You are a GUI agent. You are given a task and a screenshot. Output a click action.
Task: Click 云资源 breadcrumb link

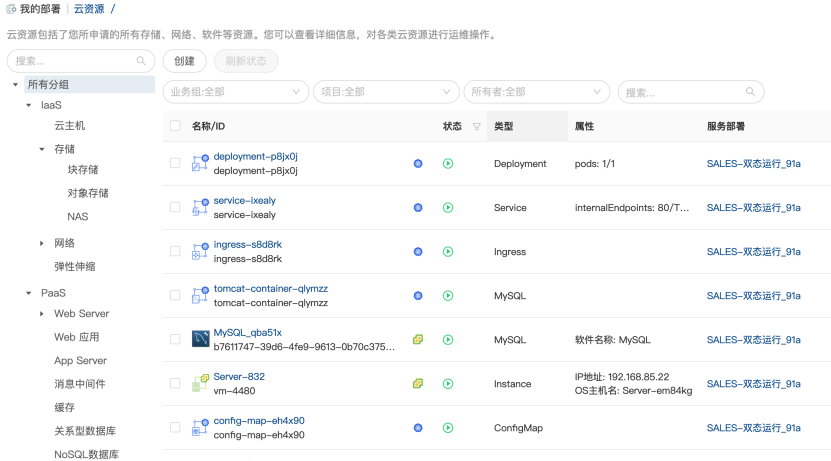click(x=89, y=9)
